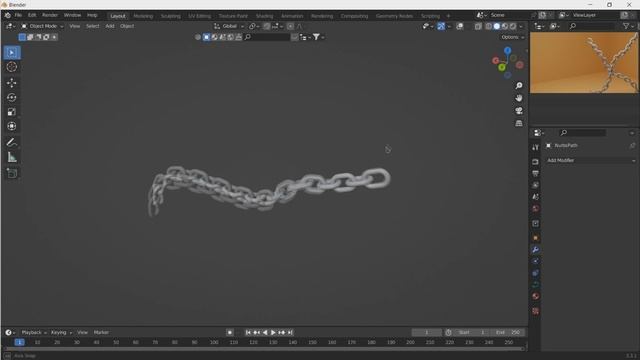Viewport: 640px width, 360px height.
Task: Open the Object properties tab
Action: [x=536, y=238]
